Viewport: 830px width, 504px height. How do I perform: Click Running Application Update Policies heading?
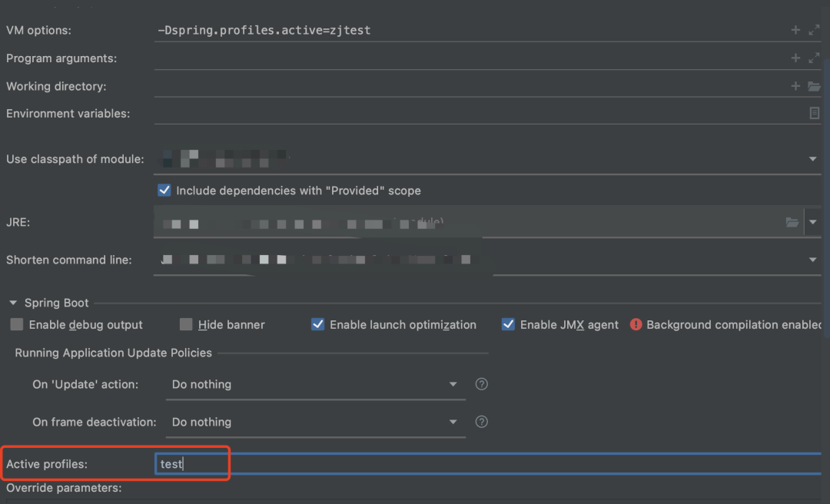pyautogui.click(x=113, y=353)
